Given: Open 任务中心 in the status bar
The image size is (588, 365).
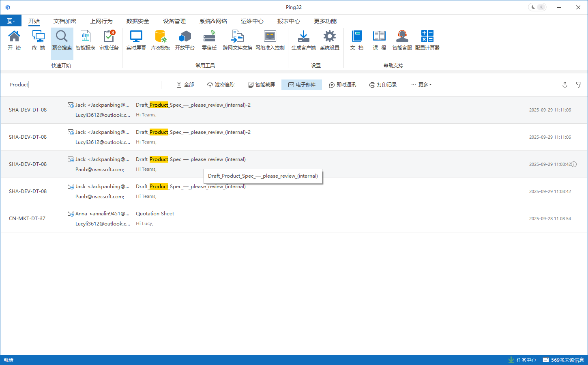Looking at the screenshot, I should 522,360.
